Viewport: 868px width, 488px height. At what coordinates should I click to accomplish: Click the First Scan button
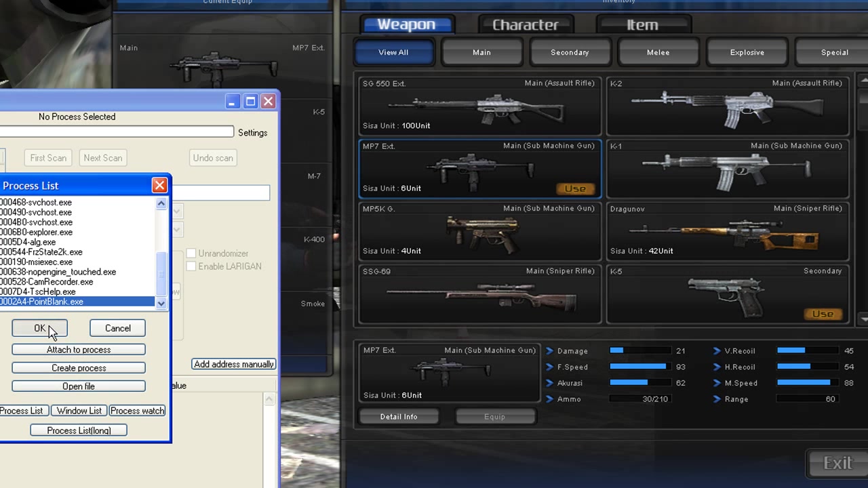click(48, 158)
